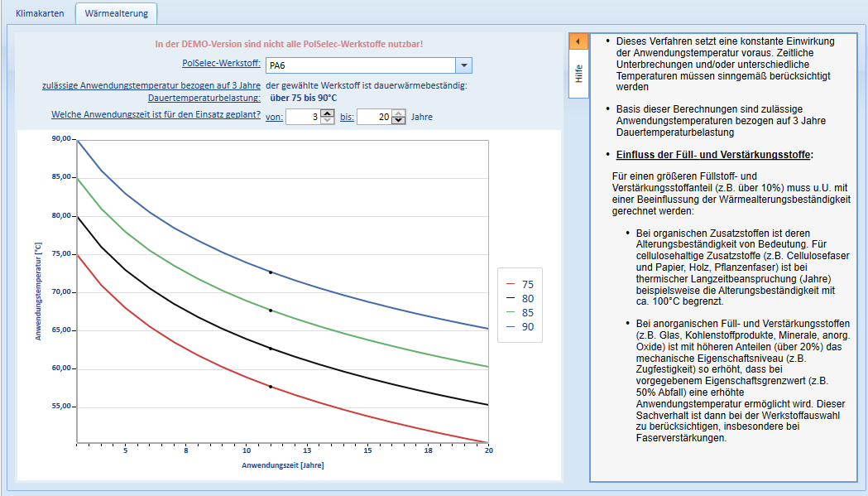Click into the 'bis' years input field
The height and width of the screenshot is (496, 868).
[x=375, y=117]
